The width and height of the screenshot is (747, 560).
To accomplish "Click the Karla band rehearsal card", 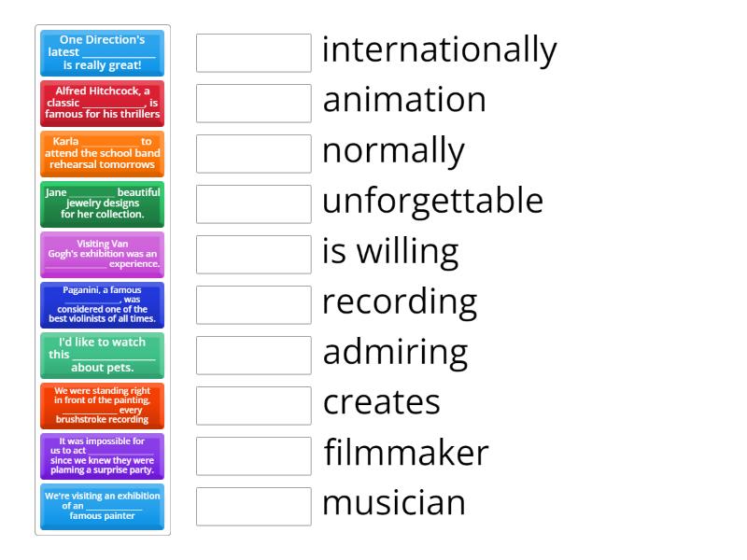I will point(103,154).
